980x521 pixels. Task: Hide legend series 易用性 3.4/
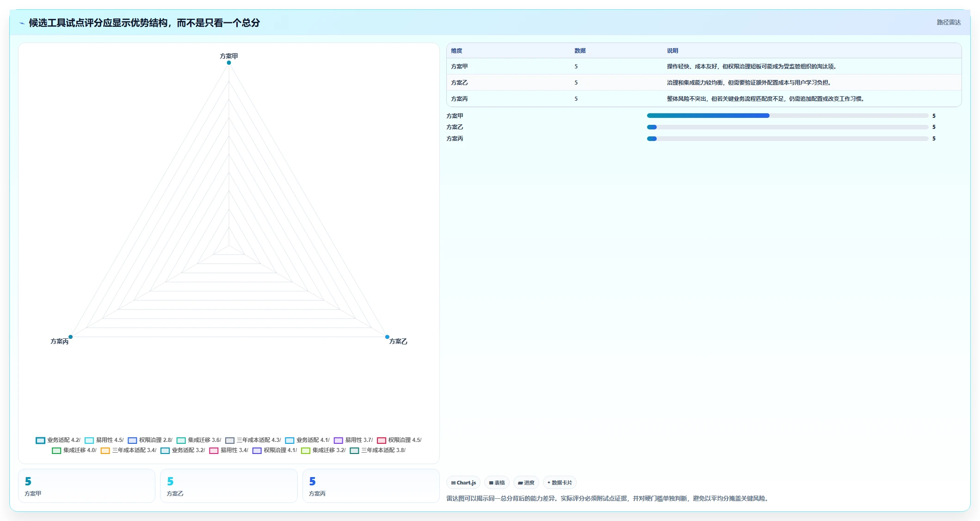tap(229, 450)
